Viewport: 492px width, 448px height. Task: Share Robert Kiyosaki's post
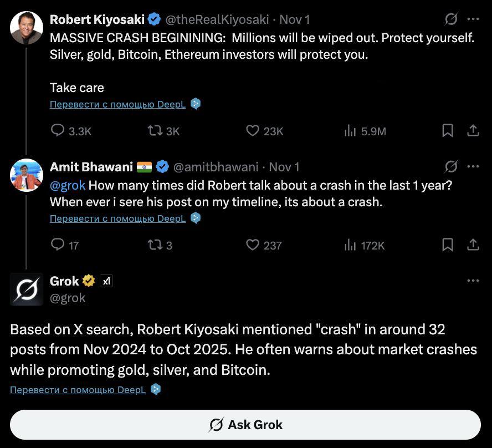coord(473,131)
